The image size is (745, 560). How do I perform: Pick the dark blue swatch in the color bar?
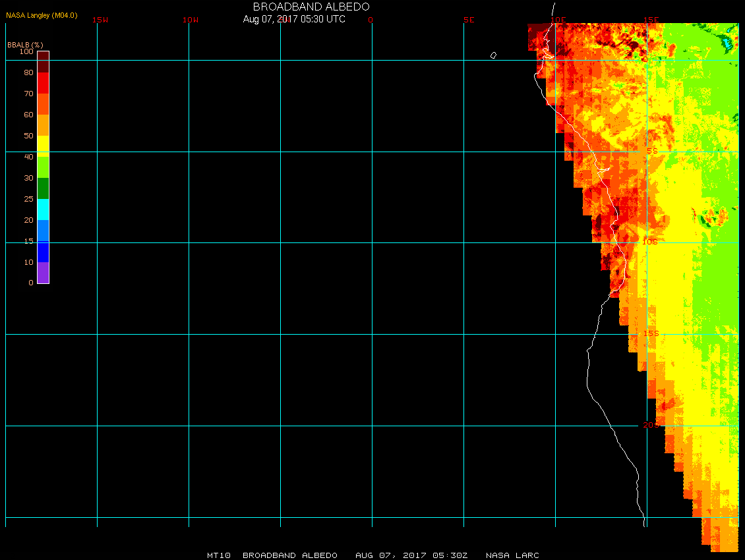43,252
